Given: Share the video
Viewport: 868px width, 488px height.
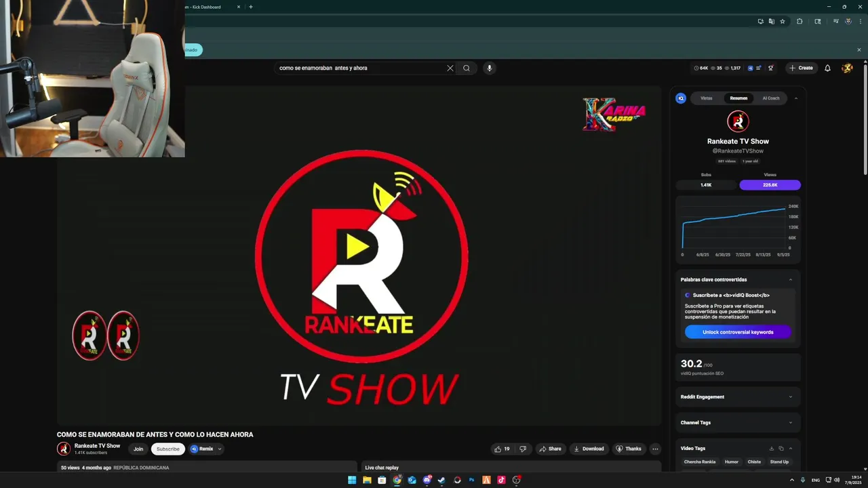Looking at the screenshot, I should (551, 449).
